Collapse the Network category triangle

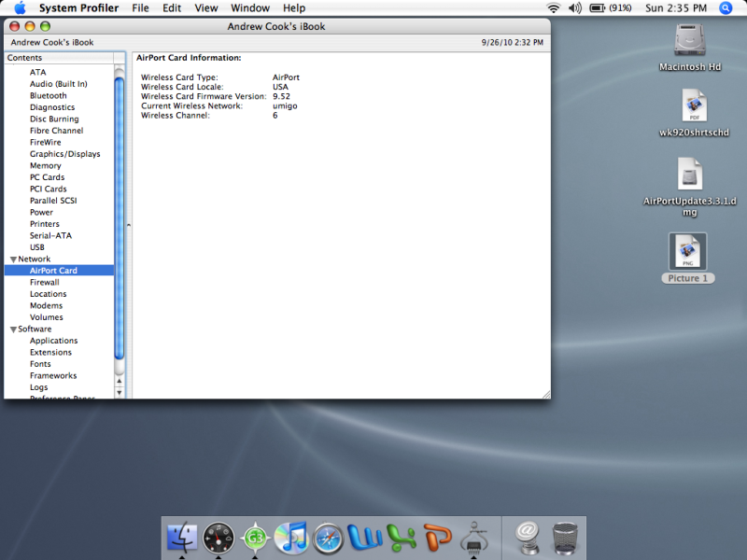pos(13,259)
